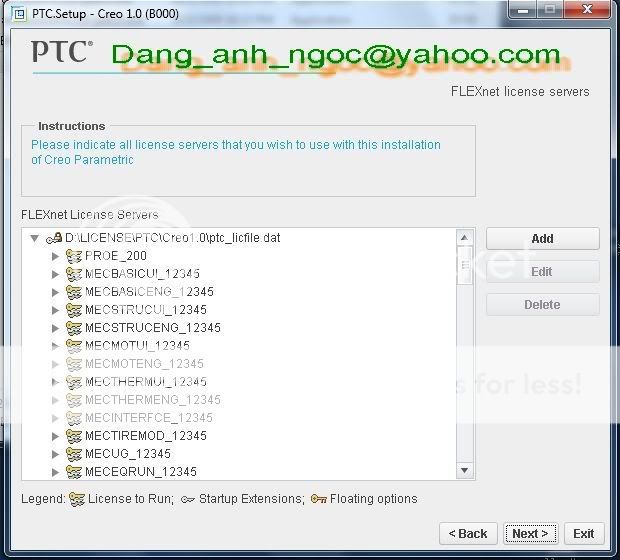Click the license icon next to PROE_200
Screen dimensions: 620x560
pyautogui.click(x=74, y=256)
